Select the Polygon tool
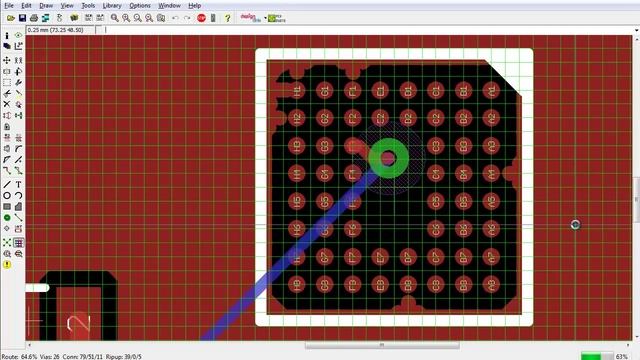 18,207
